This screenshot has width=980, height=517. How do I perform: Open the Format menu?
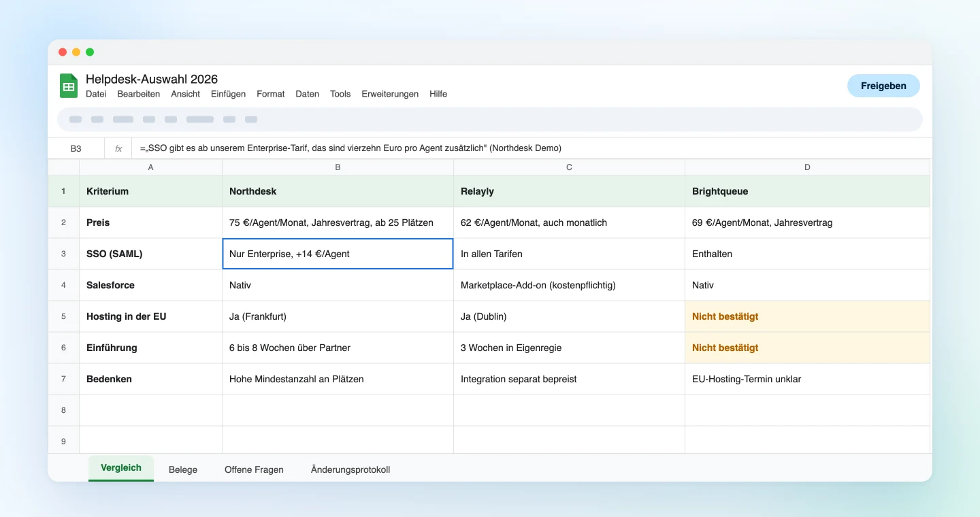[x=271, y=94]
